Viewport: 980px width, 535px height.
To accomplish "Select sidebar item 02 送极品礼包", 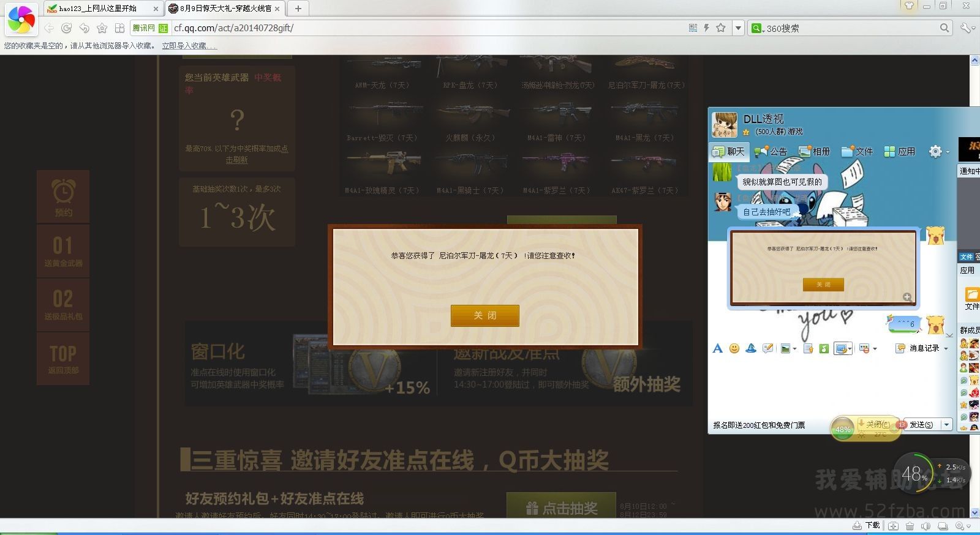I will (x=63, y=304).
